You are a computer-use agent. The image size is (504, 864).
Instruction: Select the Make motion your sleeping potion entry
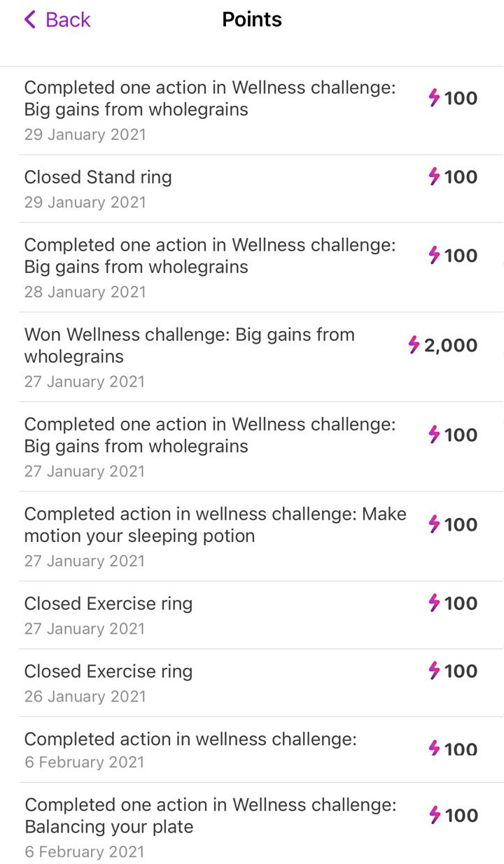(215, 524)
